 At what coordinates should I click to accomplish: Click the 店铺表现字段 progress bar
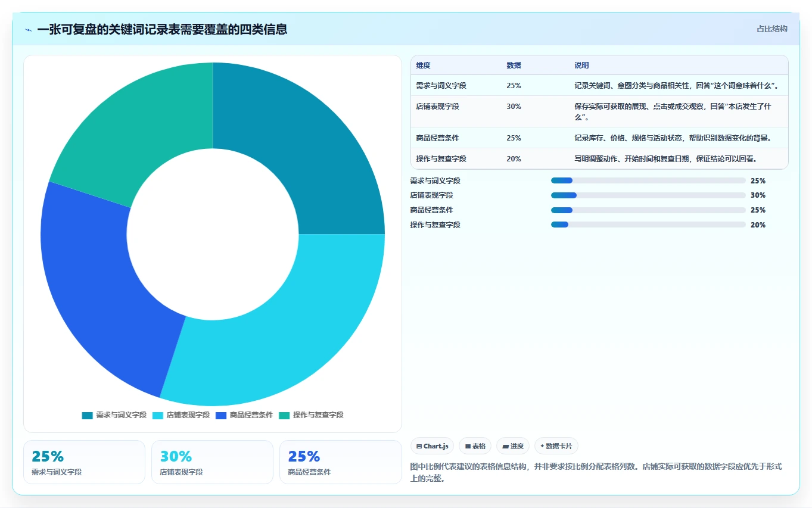click(x=648, y=195)
